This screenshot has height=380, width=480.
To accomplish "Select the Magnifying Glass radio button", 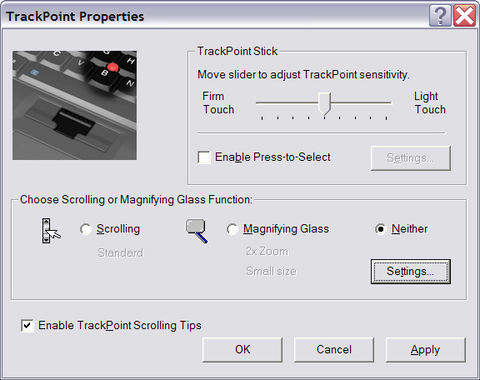I will coord(232,229).
